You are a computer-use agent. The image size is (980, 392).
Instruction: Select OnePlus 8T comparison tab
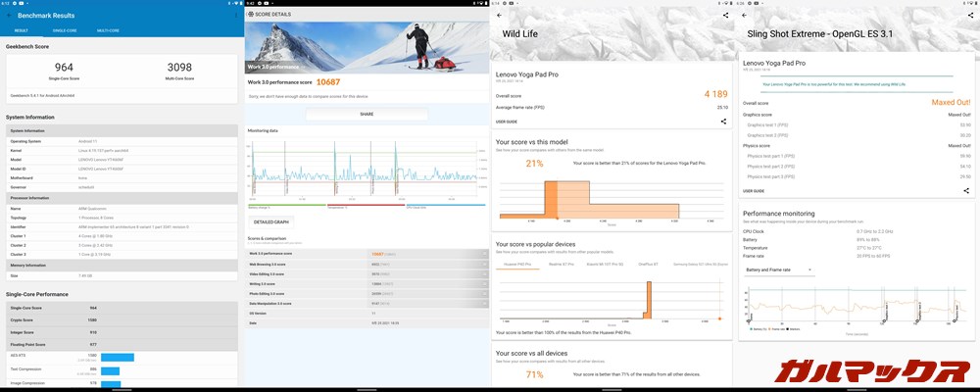click(x=648, y=265)
